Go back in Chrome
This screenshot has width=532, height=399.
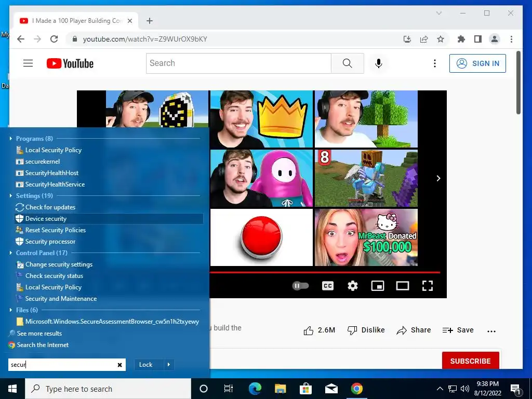point(21,39)
